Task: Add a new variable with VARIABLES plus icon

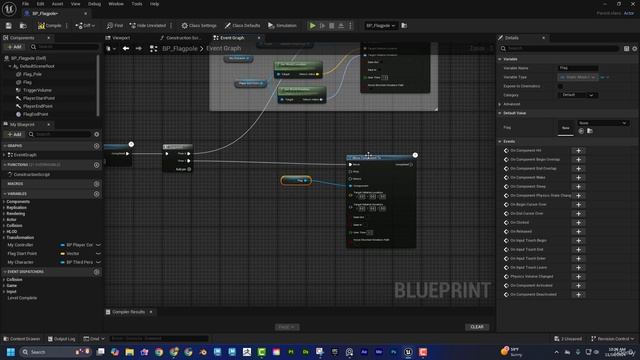Action: click(97, 194)
